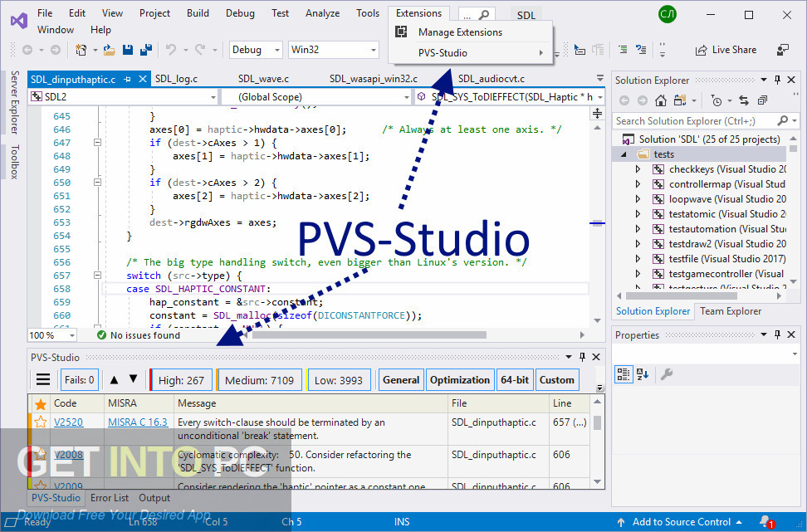807x532 pixels.
Task: Open the Analyze menu
Action: 322,13
